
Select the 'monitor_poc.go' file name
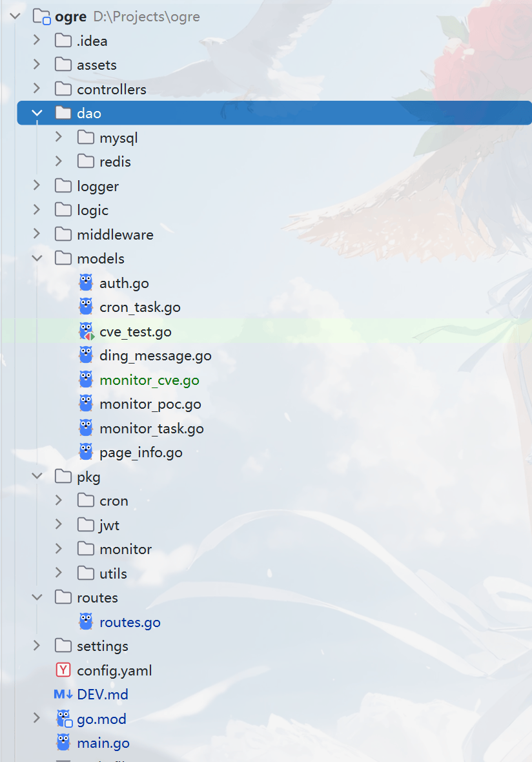tap(150, 404)
